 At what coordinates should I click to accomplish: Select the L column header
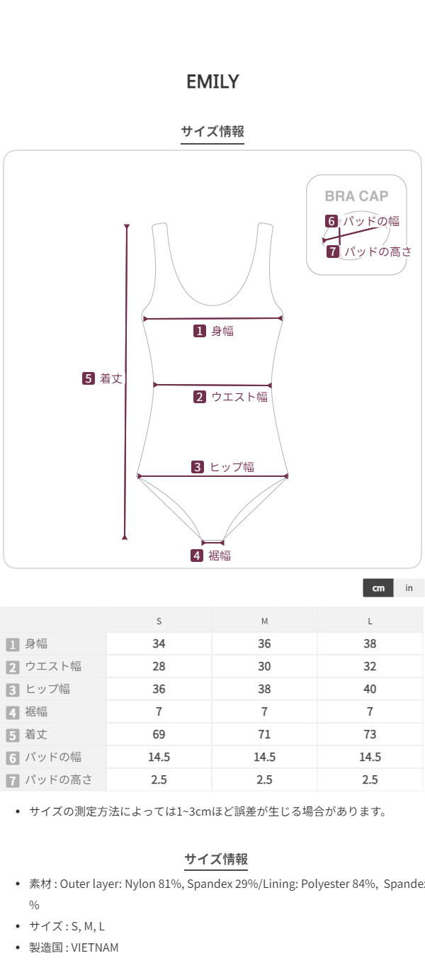(370, 621)
